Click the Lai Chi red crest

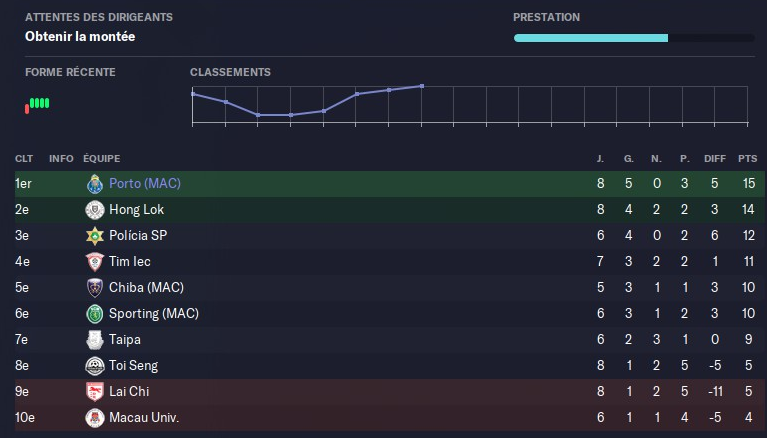point(95,392)
